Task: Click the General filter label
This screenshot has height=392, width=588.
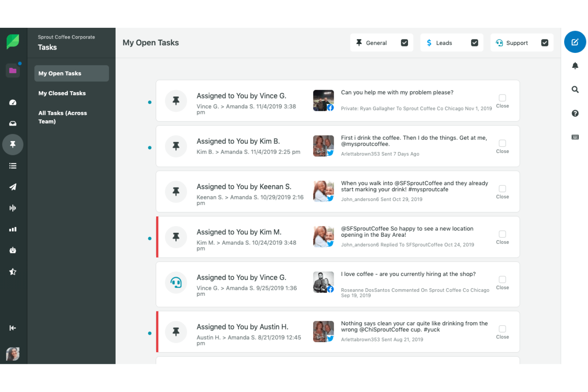Action: (376, 43)
